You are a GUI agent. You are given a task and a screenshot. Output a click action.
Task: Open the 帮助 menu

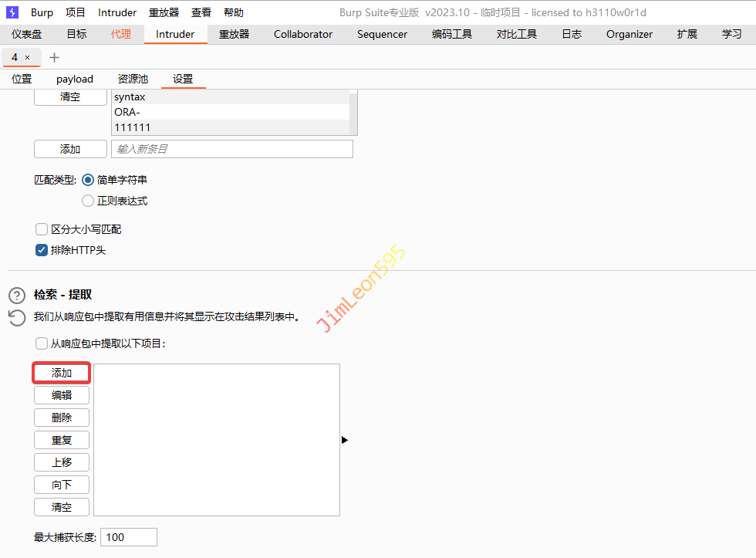(233, 12)
